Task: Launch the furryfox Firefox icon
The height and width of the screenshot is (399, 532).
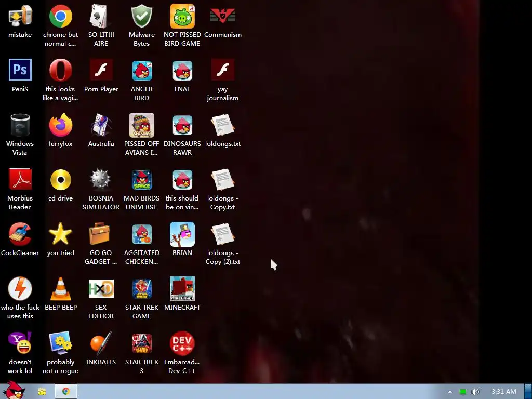Action: click(x=60, y=125)
